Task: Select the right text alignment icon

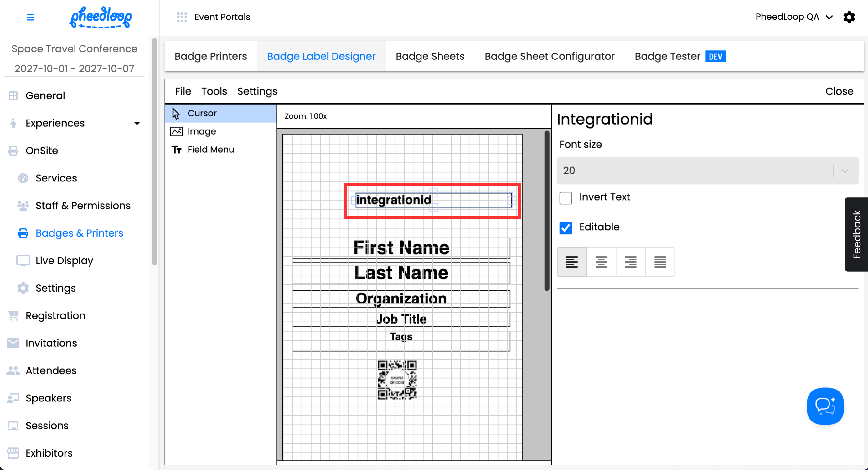Action: click(x=630, y=262)
